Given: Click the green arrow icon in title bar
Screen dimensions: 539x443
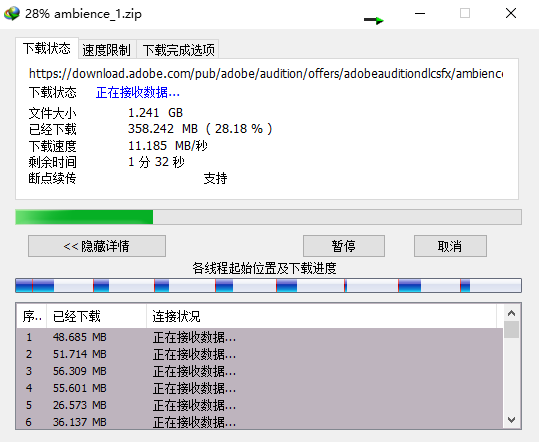Looking at the screenshot, I should [x=374, y=20].
